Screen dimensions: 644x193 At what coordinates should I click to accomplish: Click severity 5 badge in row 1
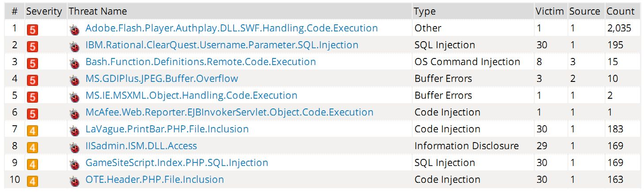[32, 30]
